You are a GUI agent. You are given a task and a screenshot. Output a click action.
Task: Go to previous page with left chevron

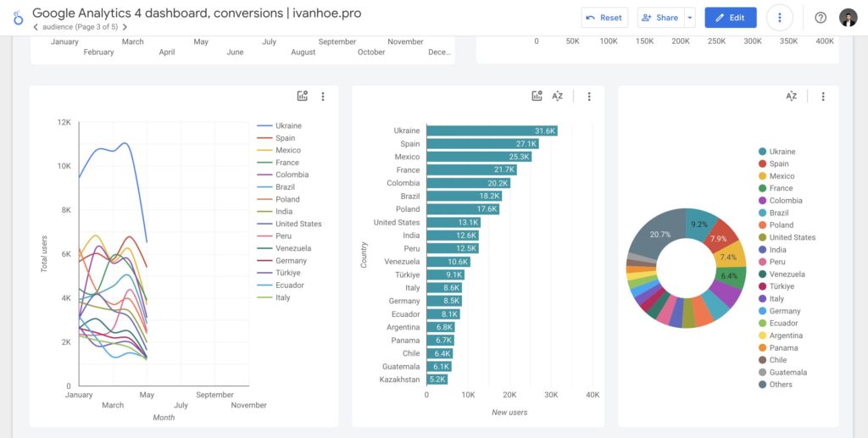[x=36, y=27]
